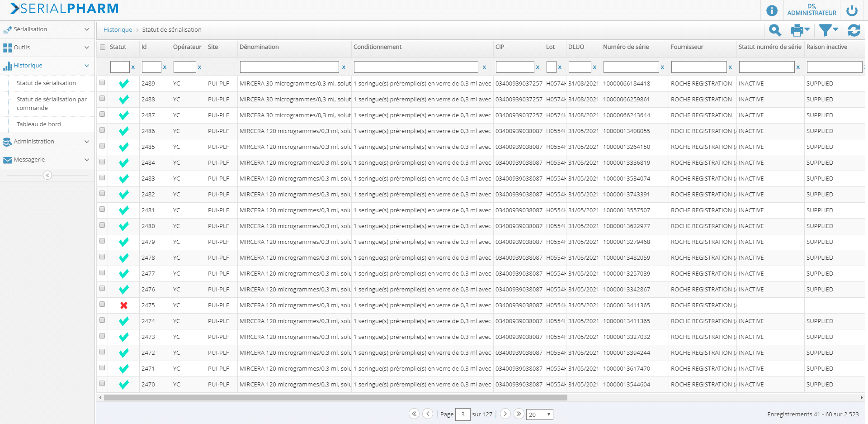Sort by the Fournisseur column header

tap(687, 47)
